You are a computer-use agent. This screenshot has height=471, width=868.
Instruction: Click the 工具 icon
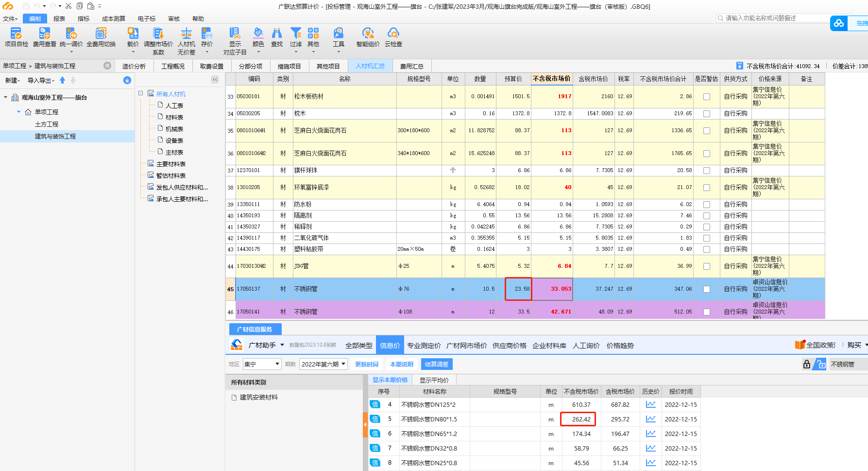(339, 34)
